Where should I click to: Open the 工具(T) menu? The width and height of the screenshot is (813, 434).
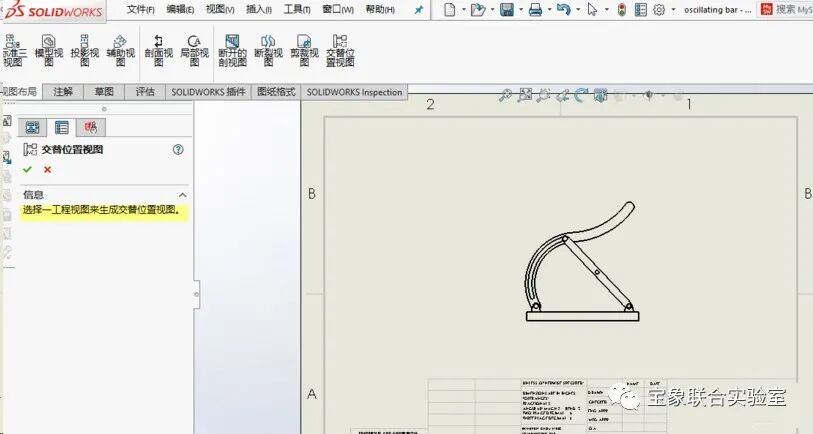click(297, 9)
